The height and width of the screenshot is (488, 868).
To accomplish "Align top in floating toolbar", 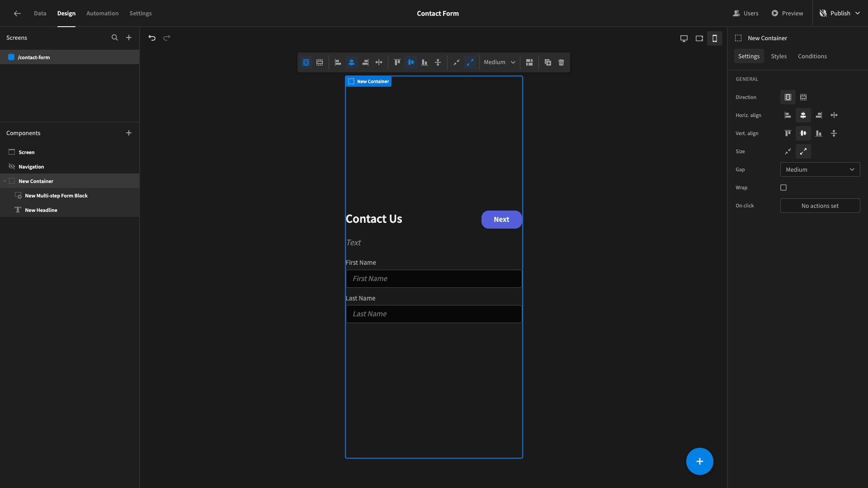I will point(397,62).
